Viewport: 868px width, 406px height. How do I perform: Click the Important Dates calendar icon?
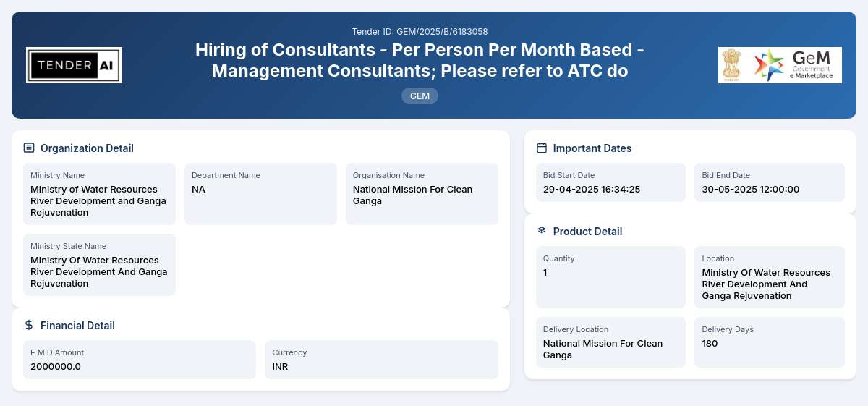(x=542, y=148)
